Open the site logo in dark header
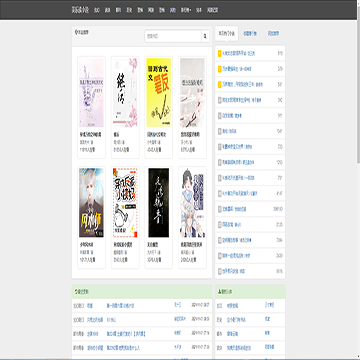The image size is (360, 360). tap(80, 10)
